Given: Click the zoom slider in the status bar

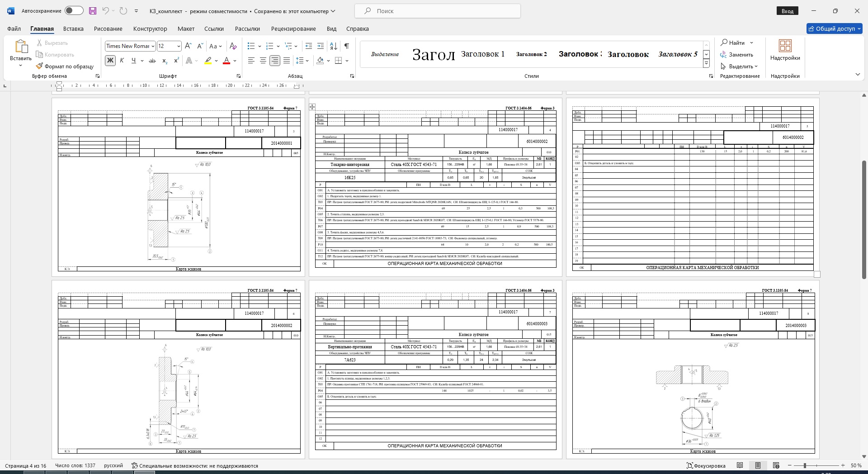Looking at the screenshot, I should [805, 465].
